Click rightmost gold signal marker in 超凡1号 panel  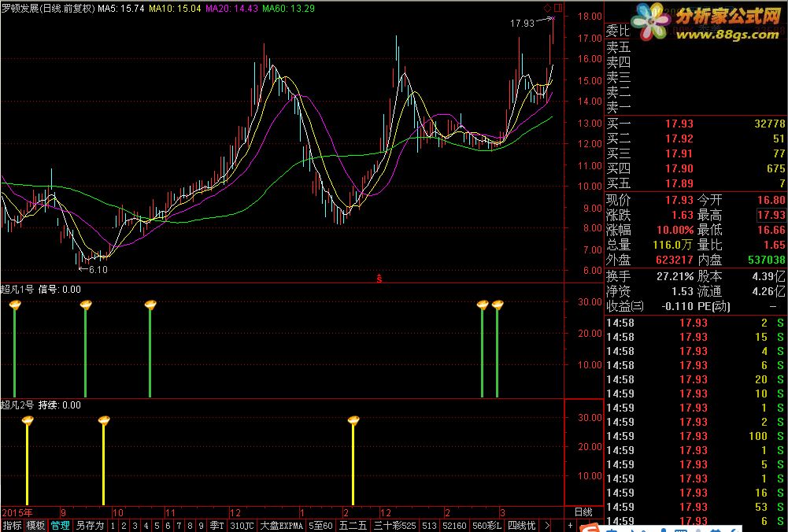pyautogui.click(x=498, y=304)
